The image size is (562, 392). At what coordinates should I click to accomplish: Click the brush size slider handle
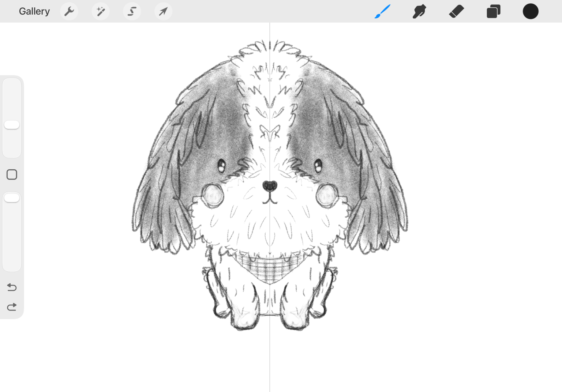tap(12, 125)
